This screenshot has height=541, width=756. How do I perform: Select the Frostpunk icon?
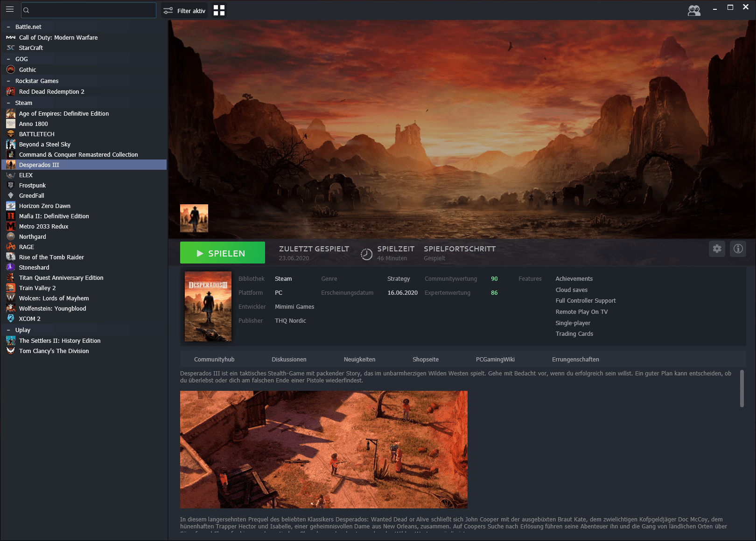(11, 185)
